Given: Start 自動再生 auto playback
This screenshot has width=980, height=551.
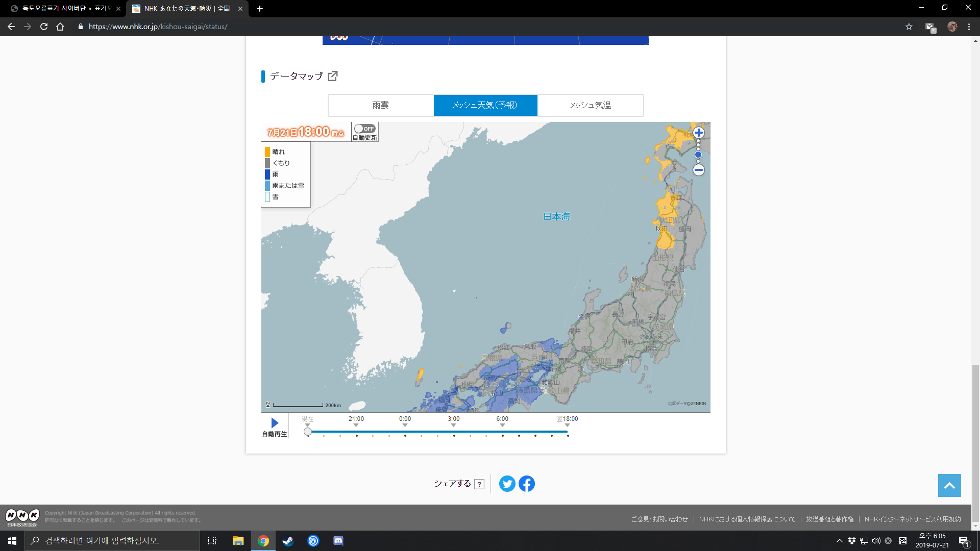Looking at the screenshot, I should [275, 423].
